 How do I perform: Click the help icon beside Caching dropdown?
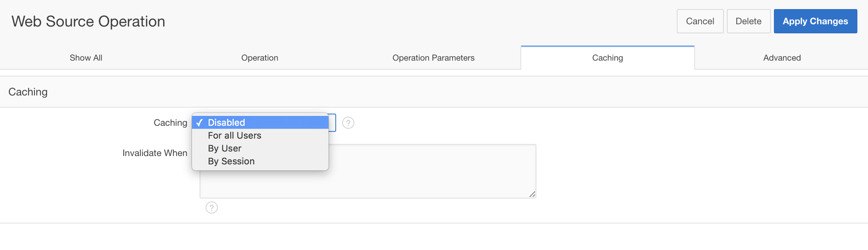[348, 123]
